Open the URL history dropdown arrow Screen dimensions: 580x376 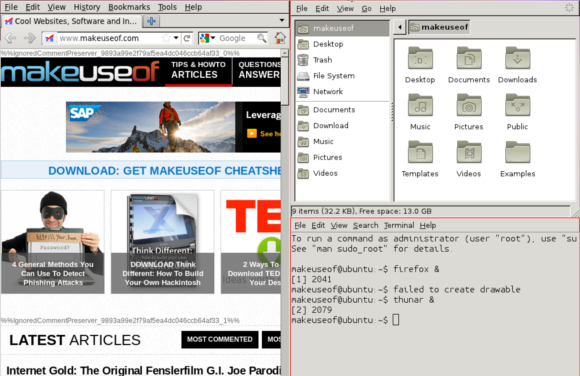tap(176, 38)
